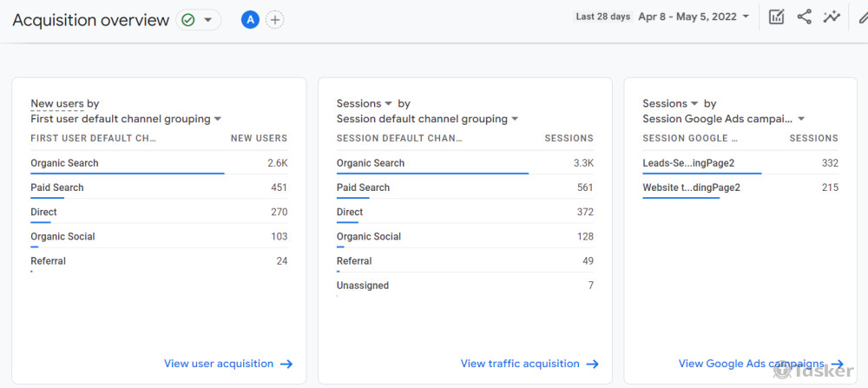Click View Google Ads campaigns link
Screen dimensions: 868x388
point(760,364)
